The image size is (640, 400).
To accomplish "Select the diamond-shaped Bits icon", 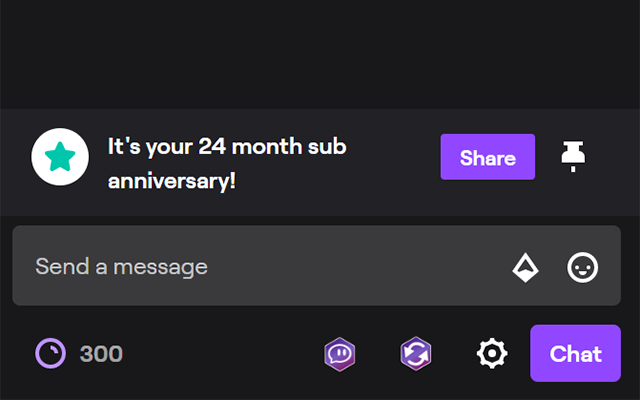I will pyautogui.click(x=525, y=268).
